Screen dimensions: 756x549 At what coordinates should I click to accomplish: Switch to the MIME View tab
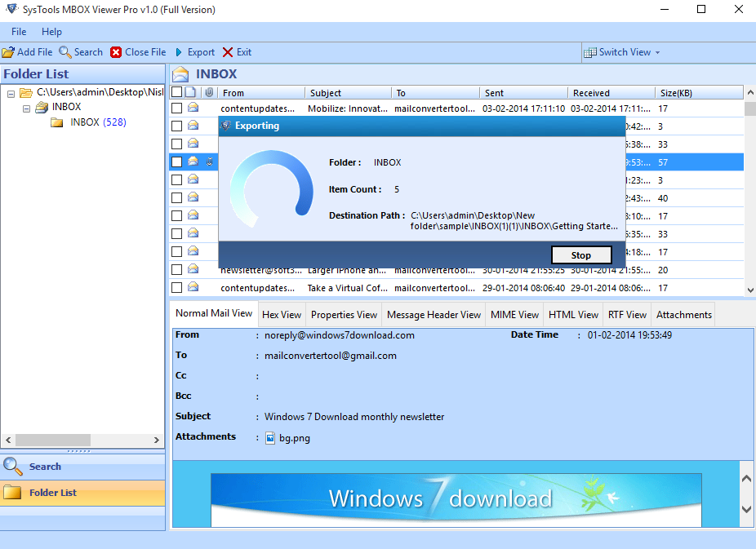514,315
